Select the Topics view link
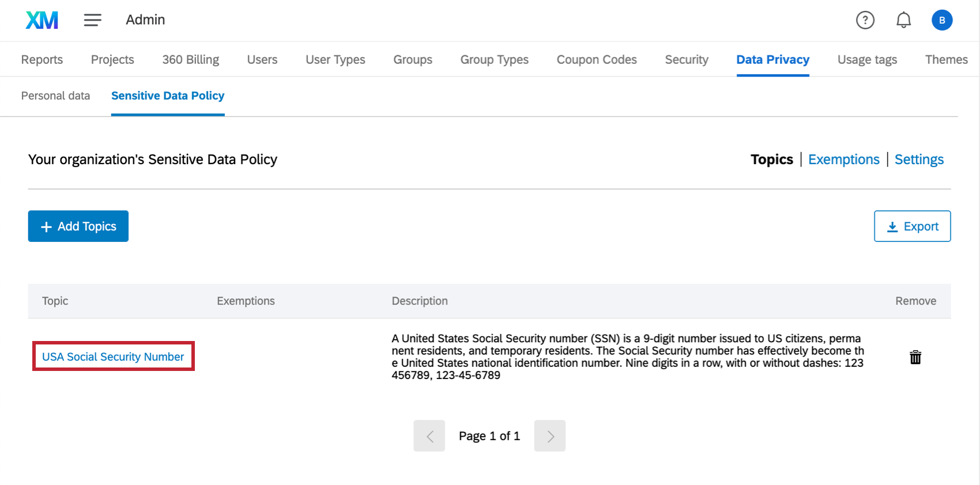The image size is (980, 485). 772,160
